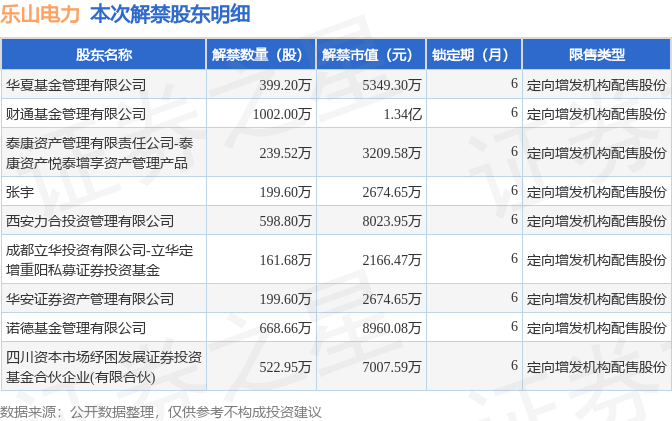The height and width of the screenshot is (421, 672).
Task: Click the 8960.08万 market value
Action: pyautogui.click(x=392, y=328)
